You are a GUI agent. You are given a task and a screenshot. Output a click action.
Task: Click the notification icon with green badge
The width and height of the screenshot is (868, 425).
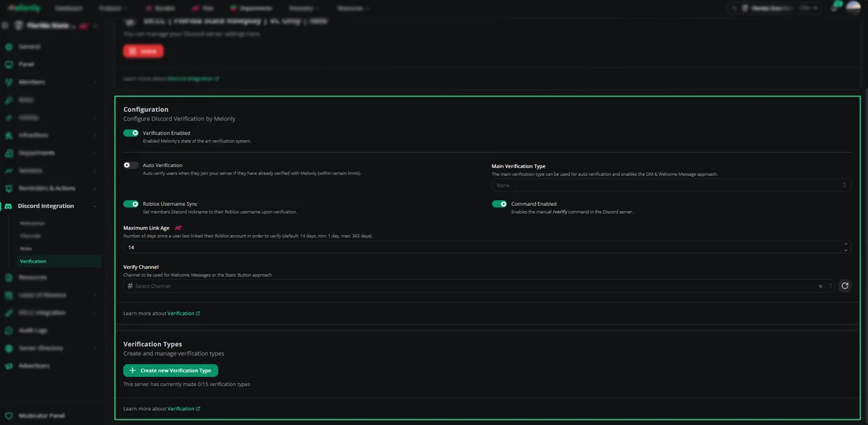click(x=835, y=8)
